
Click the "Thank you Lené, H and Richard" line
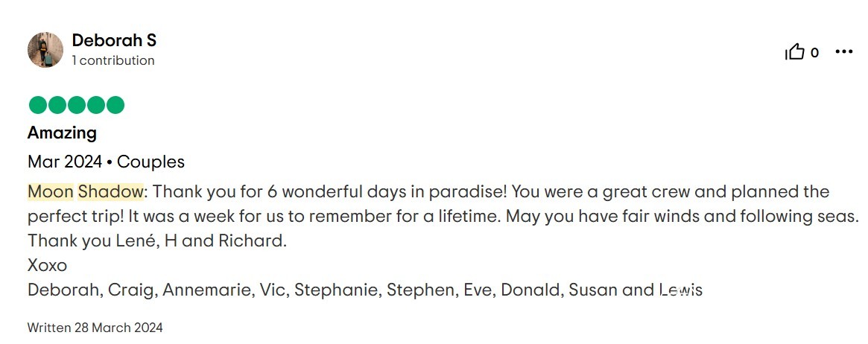[156, 241]
